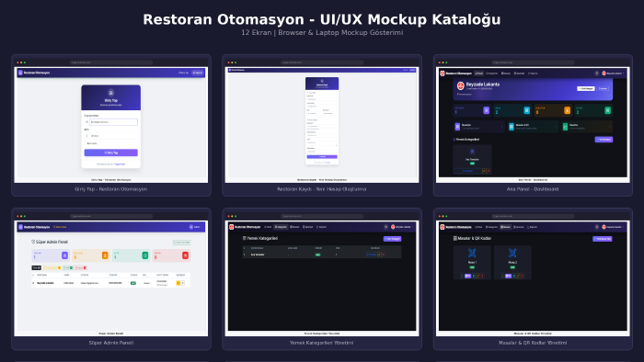
Task: Click the red delete icon on the dashboard category card
Action: tap(489, 171)
